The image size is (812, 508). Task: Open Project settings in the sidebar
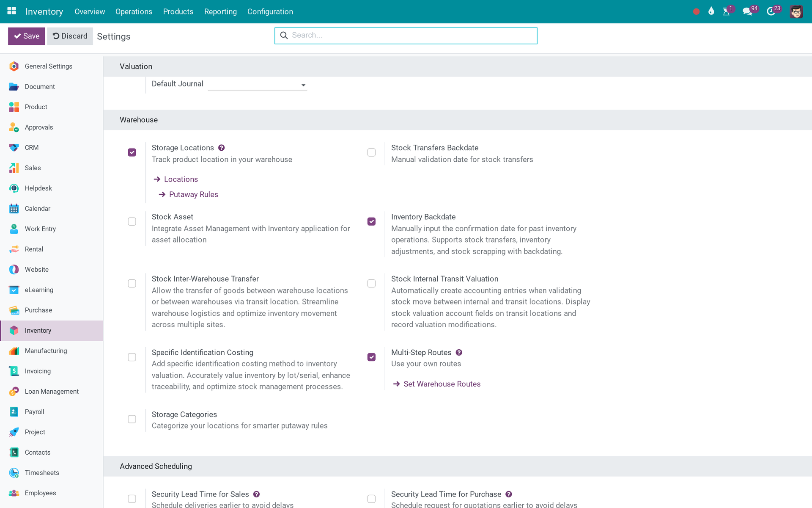coord(52,432)
